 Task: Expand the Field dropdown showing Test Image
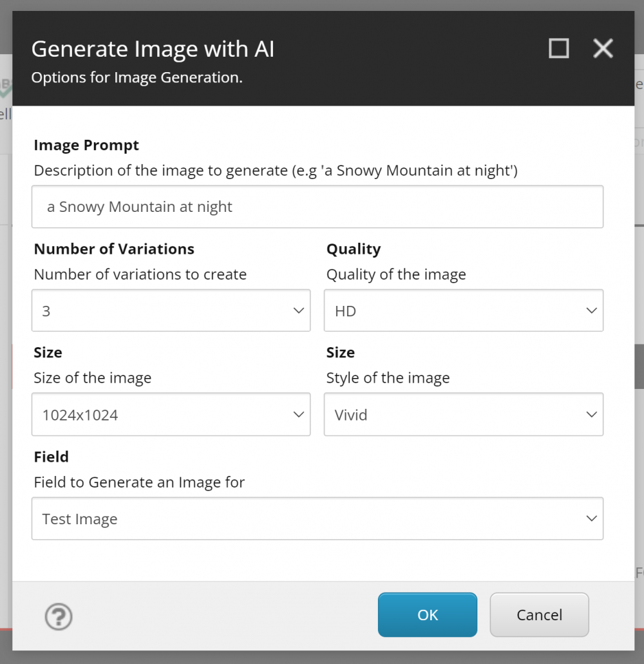pyautogui.click(x=317, y=518)
